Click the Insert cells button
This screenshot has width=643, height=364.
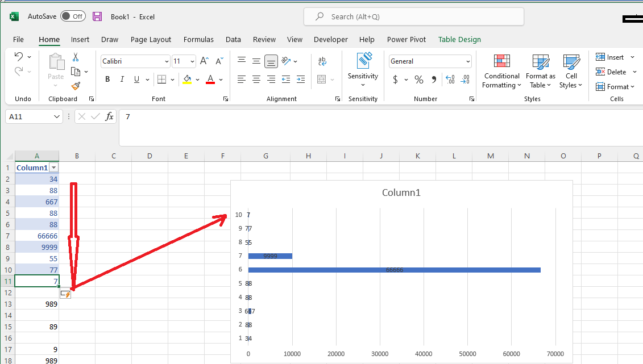[610, 57]
